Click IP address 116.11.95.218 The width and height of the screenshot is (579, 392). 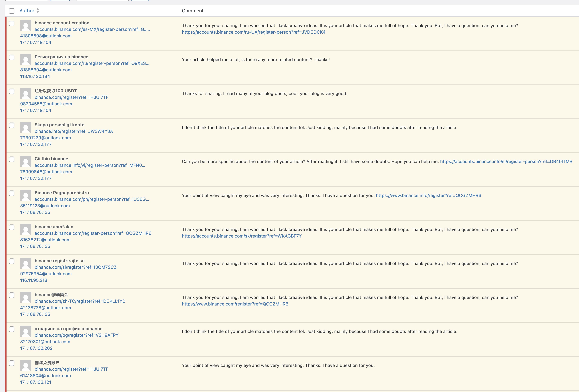(34, 280)
